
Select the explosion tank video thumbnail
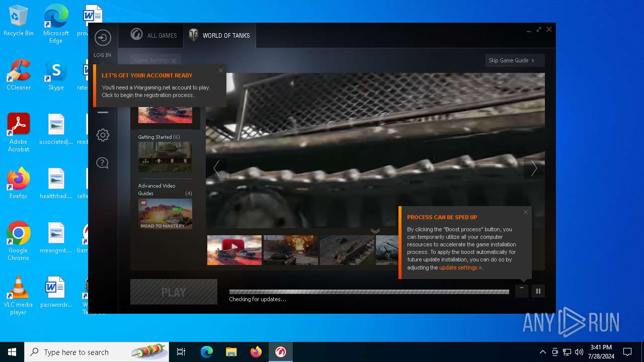[291, 250]
